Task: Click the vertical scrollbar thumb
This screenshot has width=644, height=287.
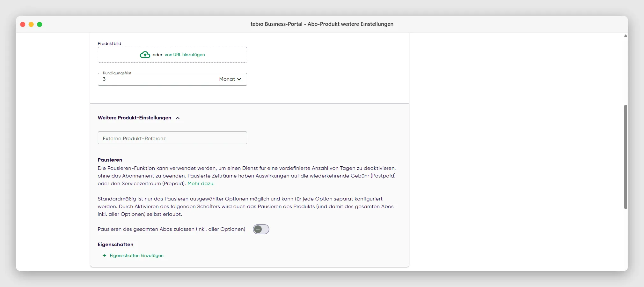Action: click(x=626, y=157)
